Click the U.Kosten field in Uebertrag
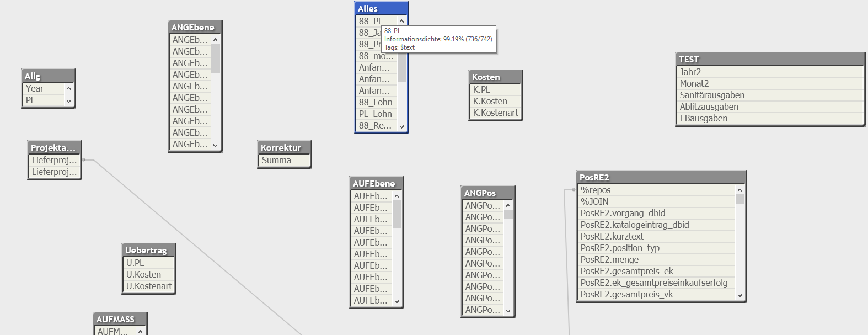This screenshot has width=868, height=335. click(143, 275)
